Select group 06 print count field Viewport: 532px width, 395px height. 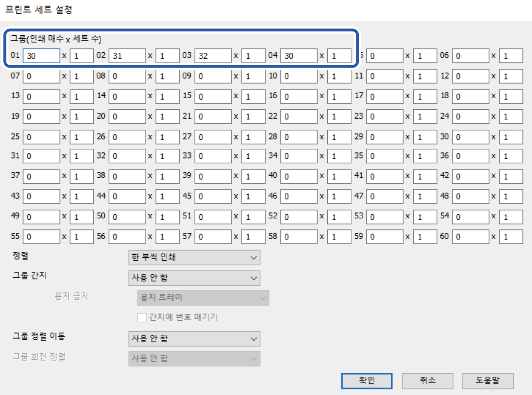point(470,56)
